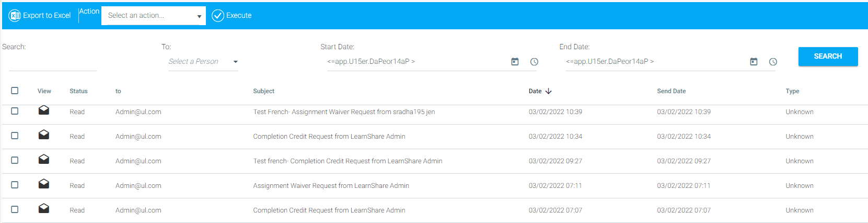Open the End Date calendar picker
This screenshot has height=223, width=868.
pyautogui.click(x=754, y=62)
